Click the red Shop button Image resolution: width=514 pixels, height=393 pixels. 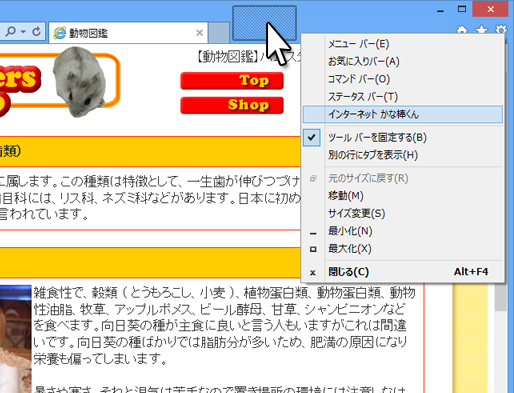click(232, 105)
